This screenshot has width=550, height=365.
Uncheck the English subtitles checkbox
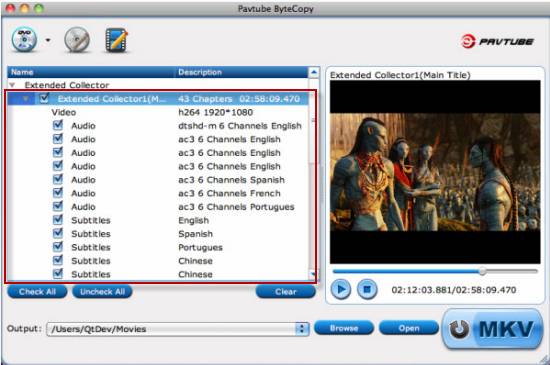pyautogui.click(x=58, y=220)
